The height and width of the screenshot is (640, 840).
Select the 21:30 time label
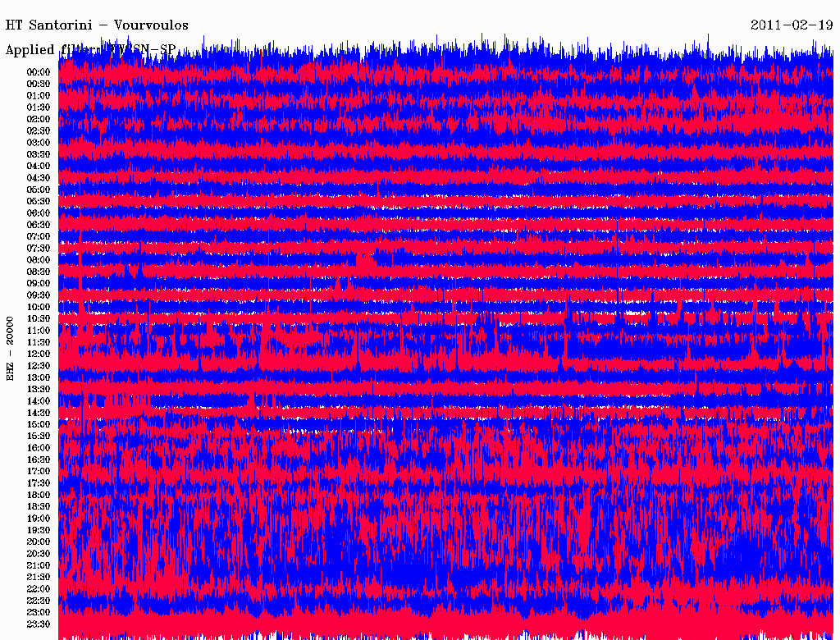(x=39, y=578)
